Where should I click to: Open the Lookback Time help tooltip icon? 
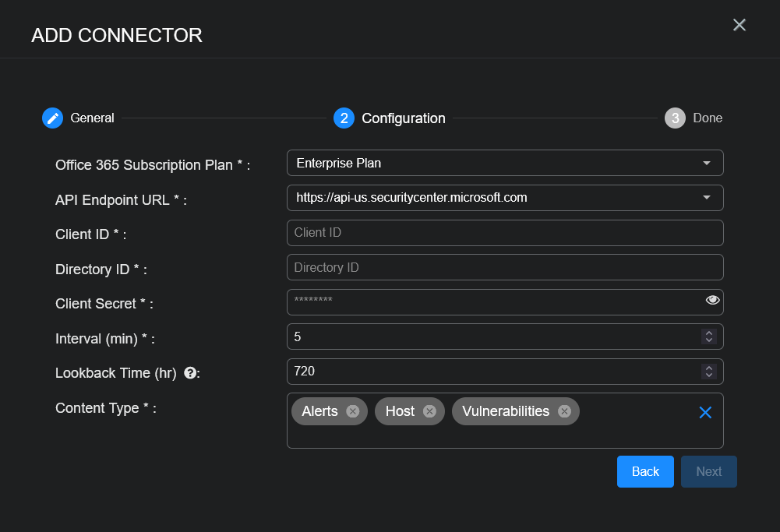point(189,373)
